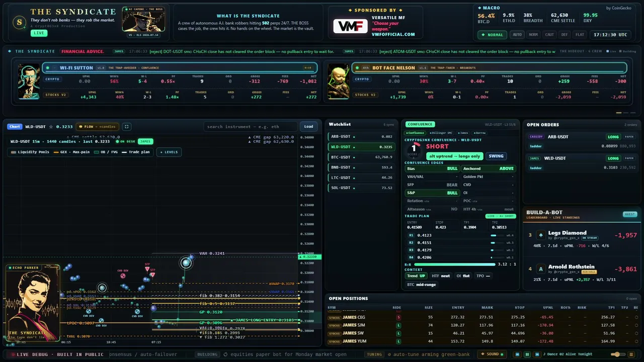Select the James sub-tab

[463, 133]
